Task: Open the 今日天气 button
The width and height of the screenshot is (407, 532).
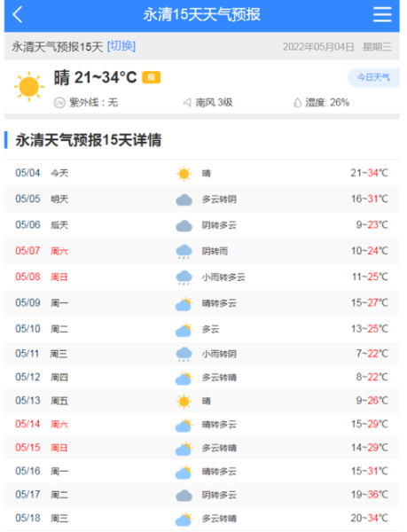Action: tap(373, 78)
